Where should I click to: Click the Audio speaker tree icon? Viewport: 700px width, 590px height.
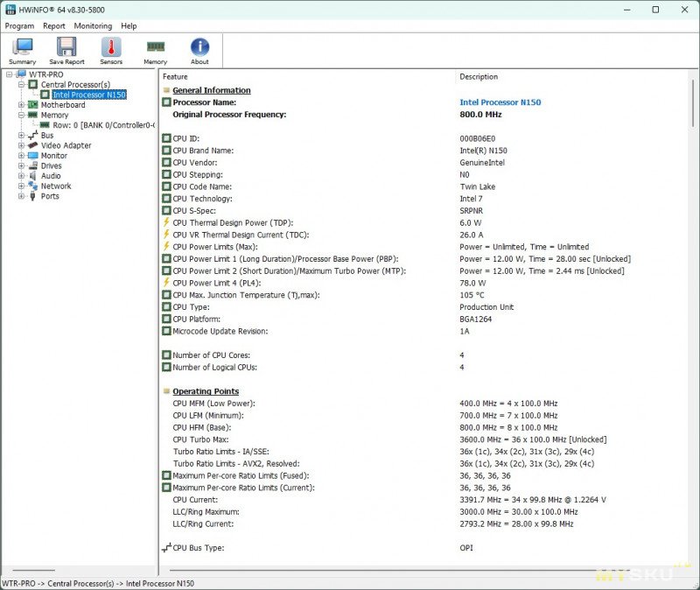pos(32,176)
